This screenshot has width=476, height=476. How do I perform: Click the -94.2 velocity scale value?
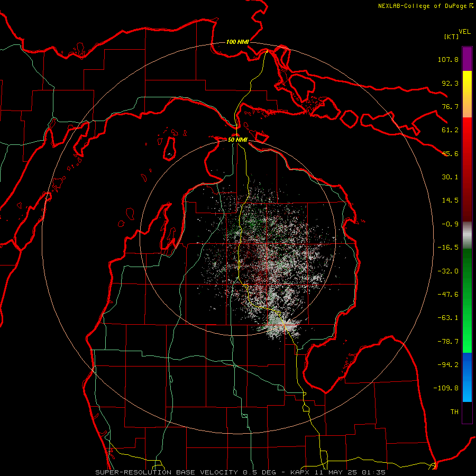tap(448, 365)
